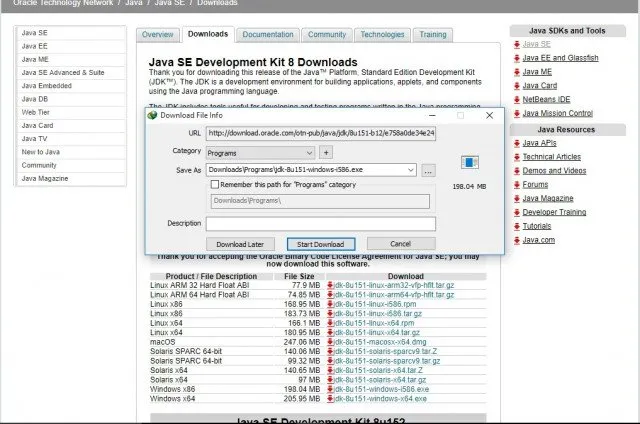Screen dimensions: 640x424
Task: Click the arrow icon beside Developer Training
Action: pyautogui.click(x=517, y=213)
